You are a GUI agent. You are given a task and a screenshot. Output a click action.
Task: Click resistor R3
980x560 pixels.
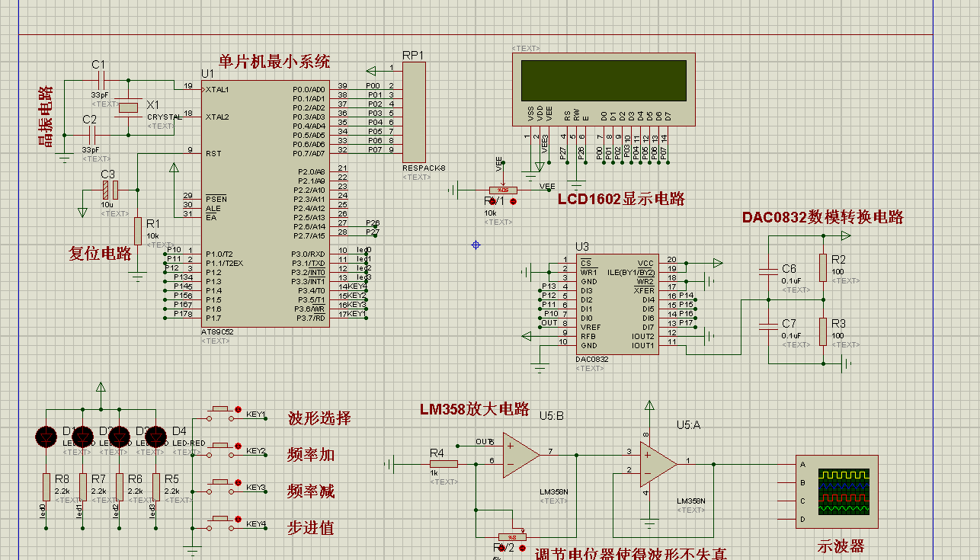point(823,331)
